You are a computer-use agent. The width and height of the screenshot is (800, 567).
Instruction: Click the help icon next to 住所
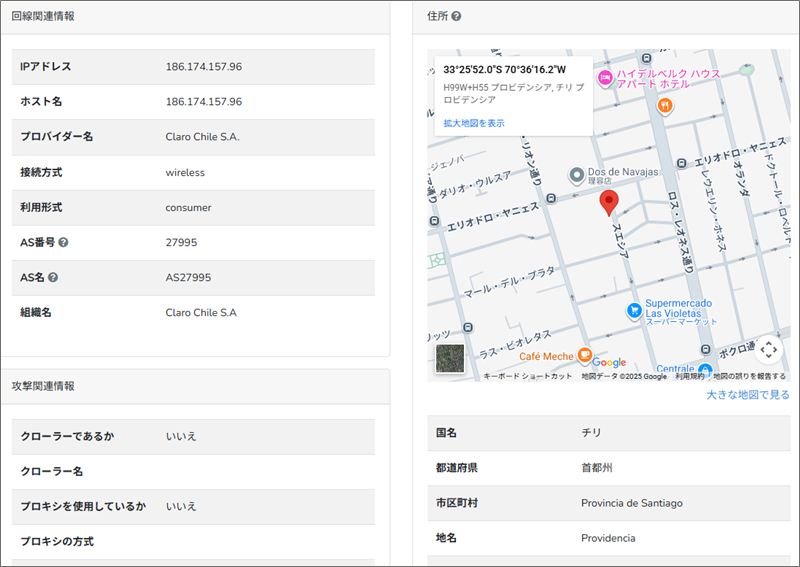[456, 17]
